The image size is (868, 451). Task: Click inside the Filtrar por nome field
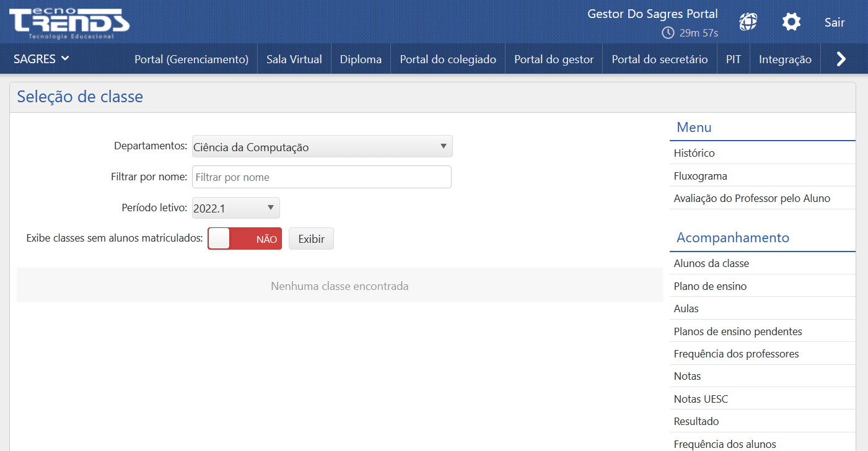point(322,177)
